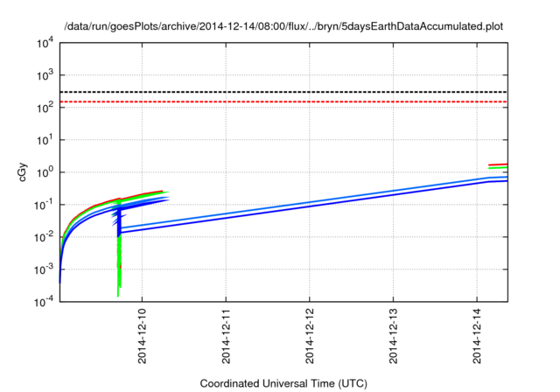Click the '2014-12-11' date tick label
The height and width of the screenshot is (392, 560).
[226, 336]
